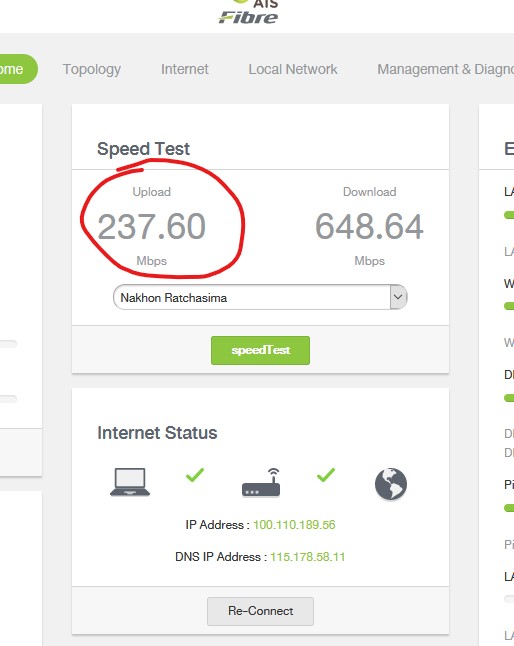This screenshot has width=514, height=646.
Task: Select the Nakhon Ratchasima server combo box
Action: click(260, 297)
